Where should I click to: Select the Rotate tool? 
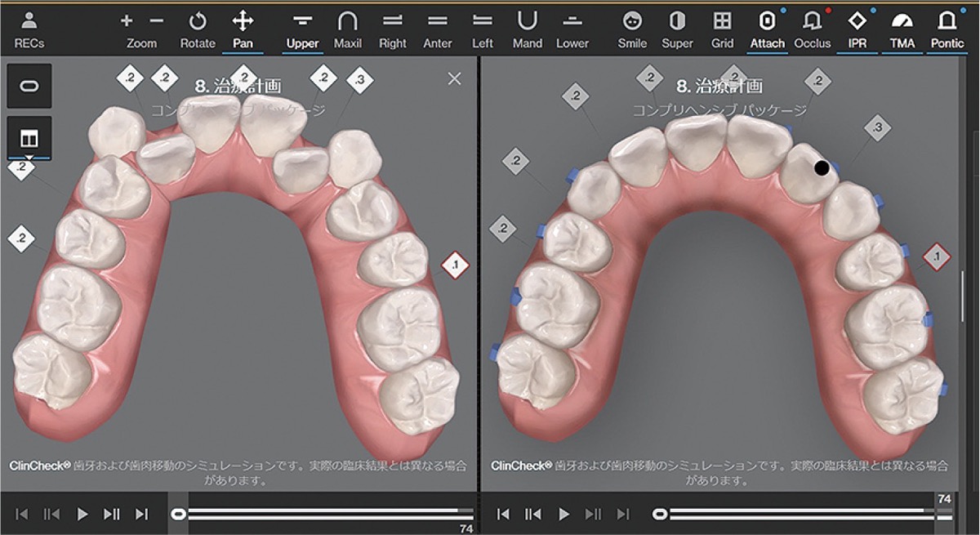(198, 29)
